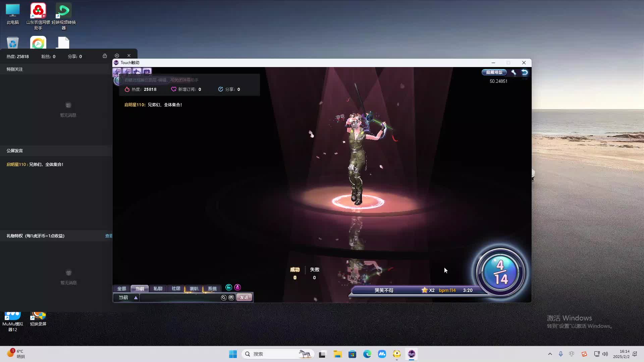Click the first X2 buff icon
This screenshot has height=362, width=644.
(x=117, y=71)
